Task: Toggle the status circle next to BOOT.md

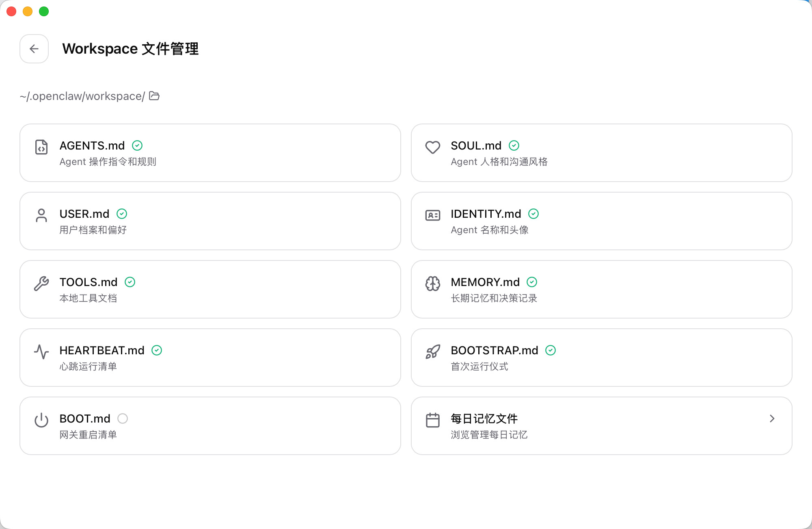Action: coord(123,418)
